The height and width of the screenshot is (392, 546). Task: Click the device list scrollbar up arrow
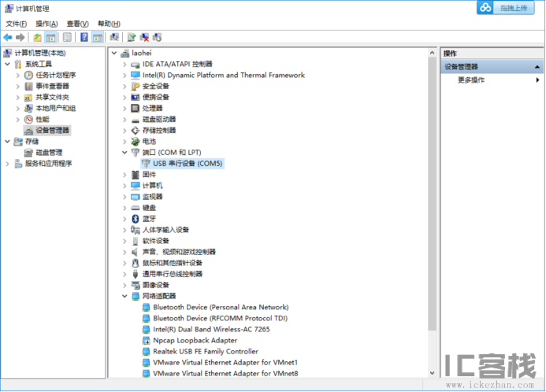tap(432, 53)
